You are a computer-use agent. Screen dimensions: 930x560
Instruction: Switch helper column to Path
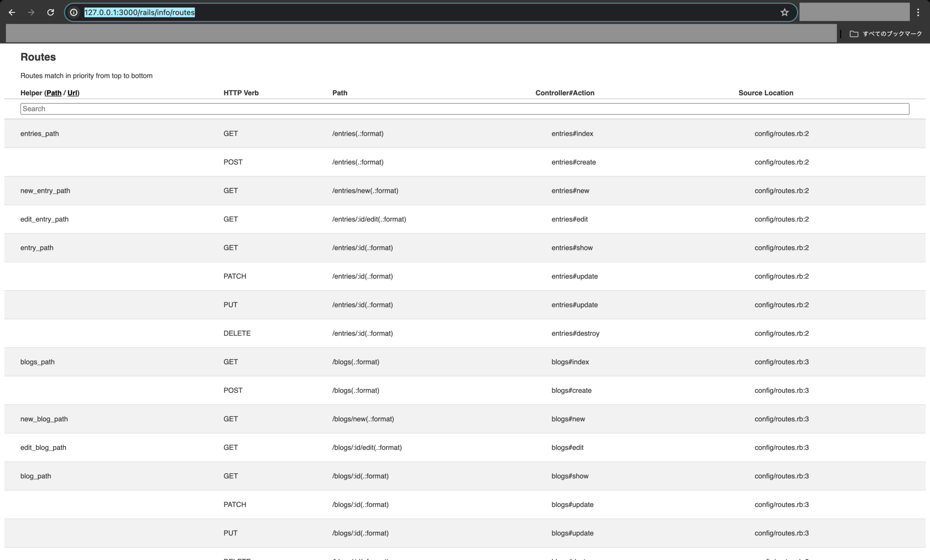pyautogui.click(x=54, y=93)
